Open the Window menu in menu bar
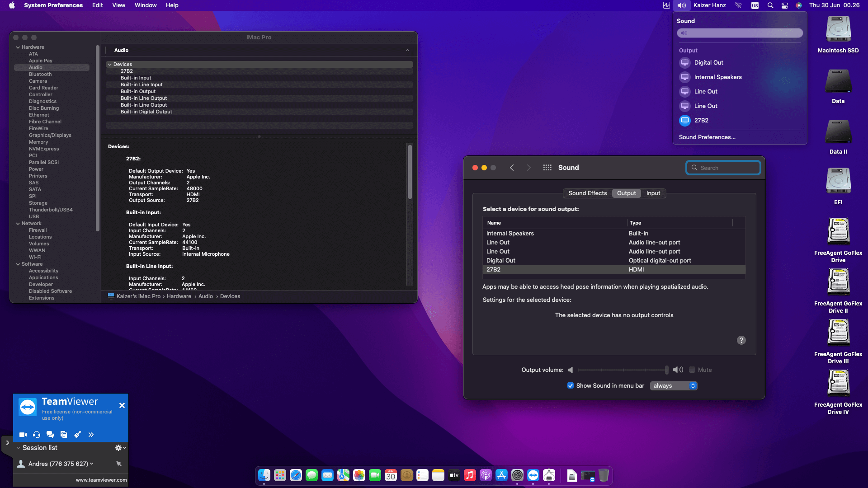 (x=145, y=5)
